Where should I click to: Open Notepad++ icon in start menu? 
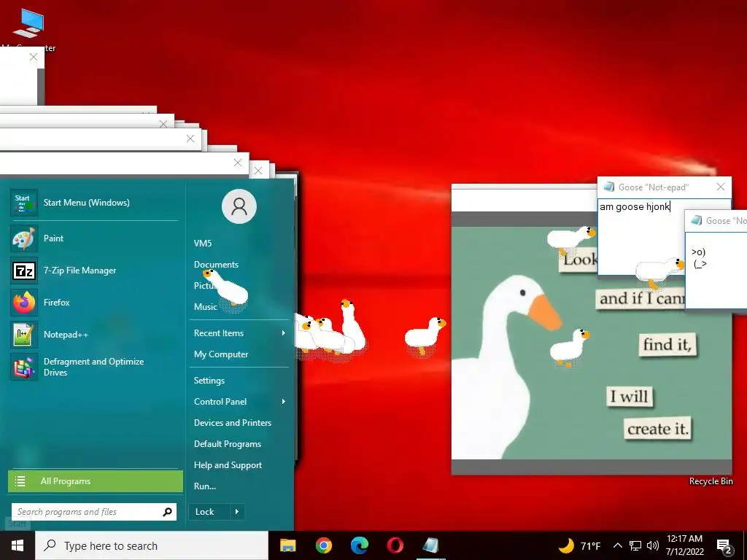point(24,334)
